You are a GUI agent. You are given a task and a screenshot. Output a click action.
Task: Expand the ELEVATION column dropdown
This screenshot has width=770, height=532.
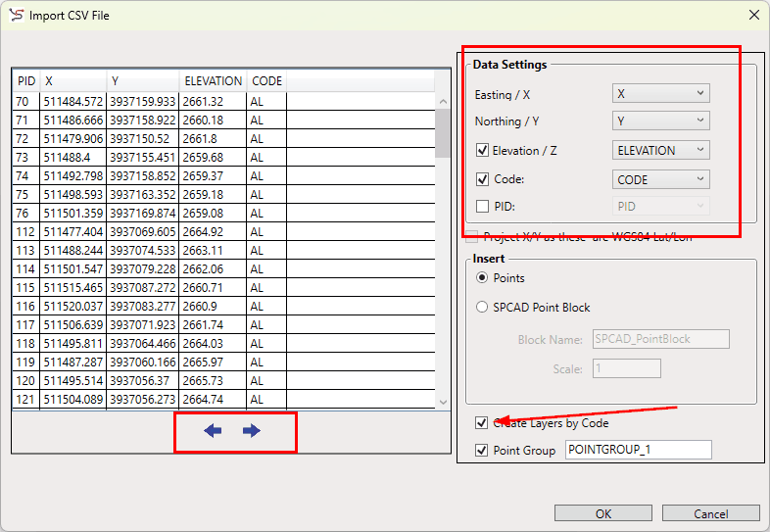pyautogui.click(x=660, y=151)
